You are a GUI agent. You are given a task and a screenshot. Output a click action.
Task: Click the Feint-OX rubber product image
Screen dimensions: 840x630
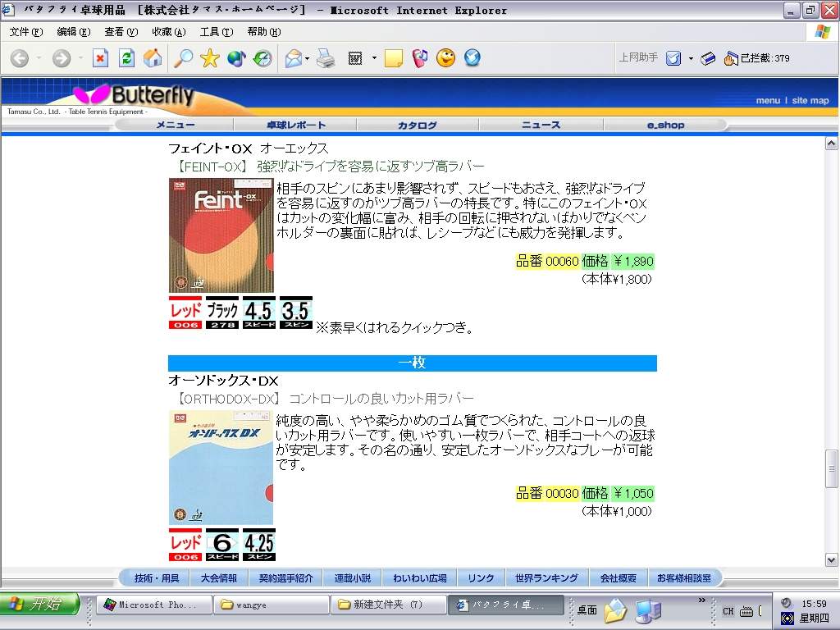(x=221, y=235)
